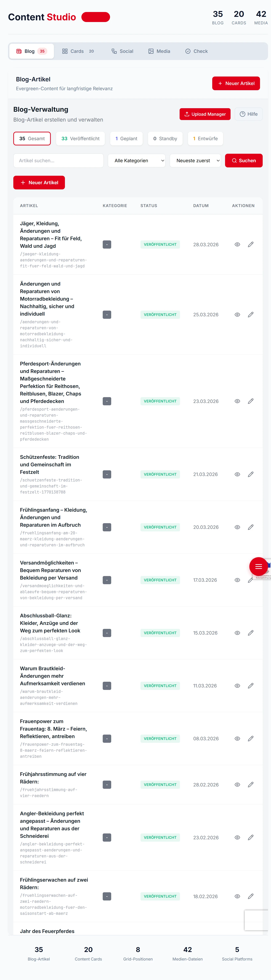Viewport: 271px width, 980px height.
Task: Open the Neueste zuerst sorting dropdown
Action: click(195, 160)
